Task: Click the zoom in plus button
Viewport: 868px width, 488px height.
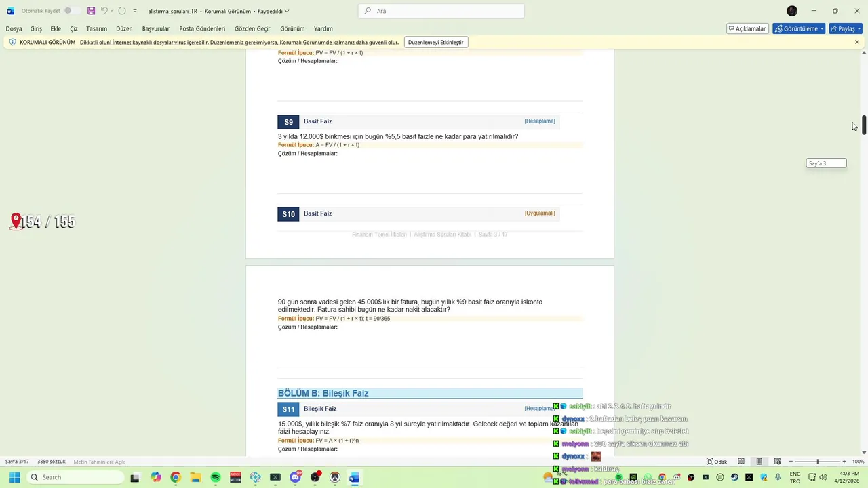Action: (x=846, y=462)
